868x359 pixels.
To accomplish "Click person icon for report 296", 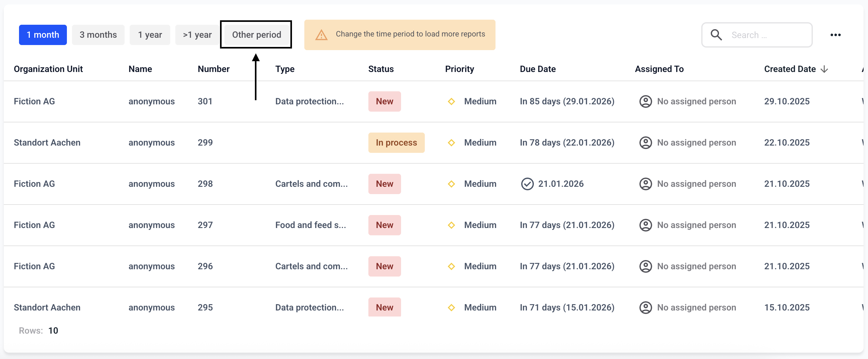I will pyautogui.click(x=645, y=266).
